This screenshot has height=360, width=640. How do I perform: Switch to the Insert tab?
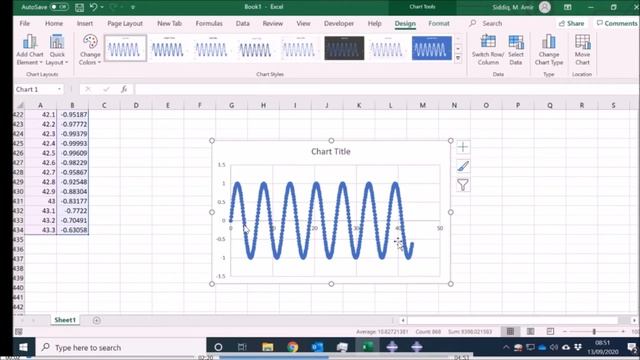85,23
